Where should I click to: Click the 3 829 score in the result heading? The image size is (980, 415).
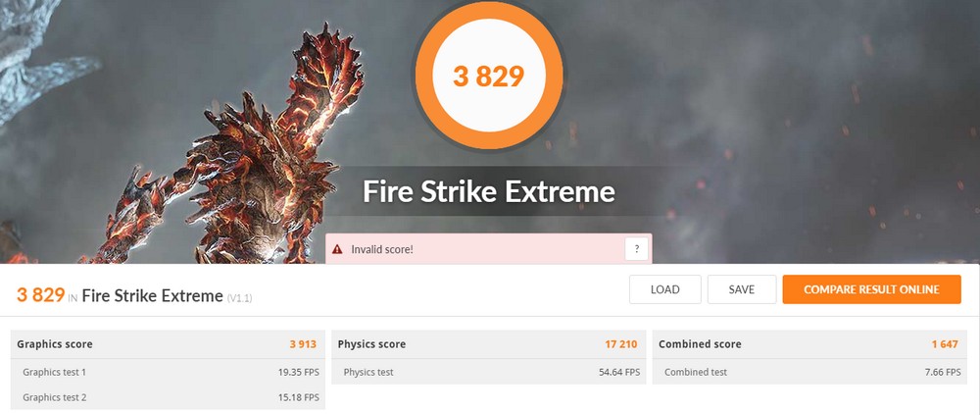click(40, 295)
